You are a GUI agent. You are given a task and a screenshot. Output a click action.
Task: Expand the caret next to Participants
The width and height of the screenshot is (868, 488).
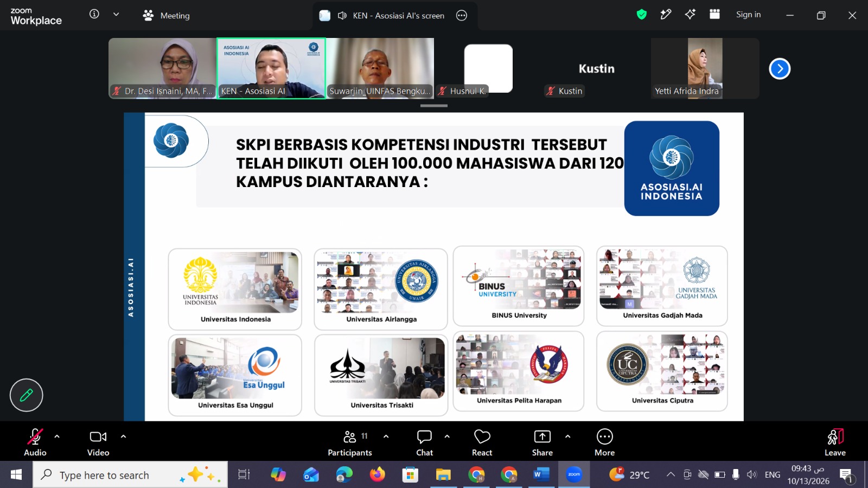coord(386,436)
